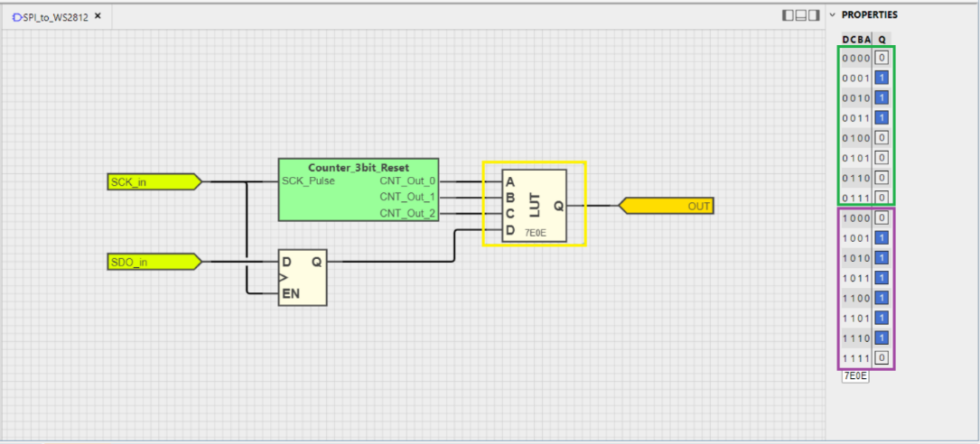This screenshot has height=444, width=980.
Task: Toggle Q output for row 1011
Action: [882, 278]
